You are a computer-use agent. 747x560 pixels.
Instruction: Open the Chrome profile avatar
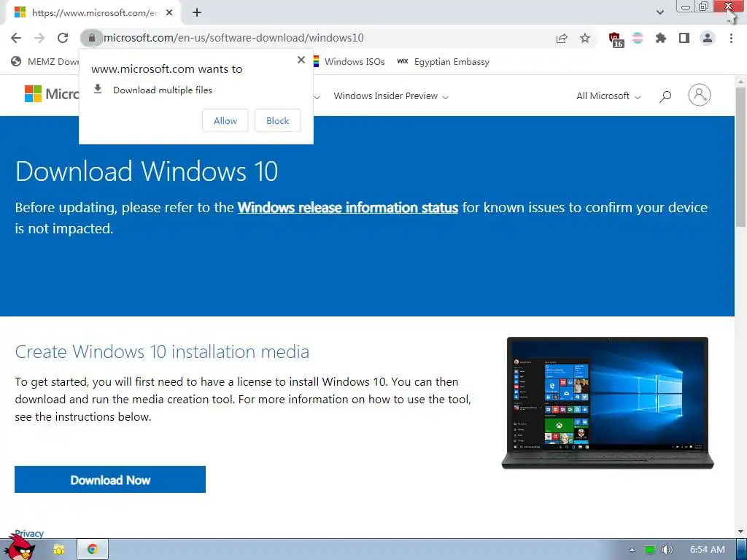[x=708, y=38]
